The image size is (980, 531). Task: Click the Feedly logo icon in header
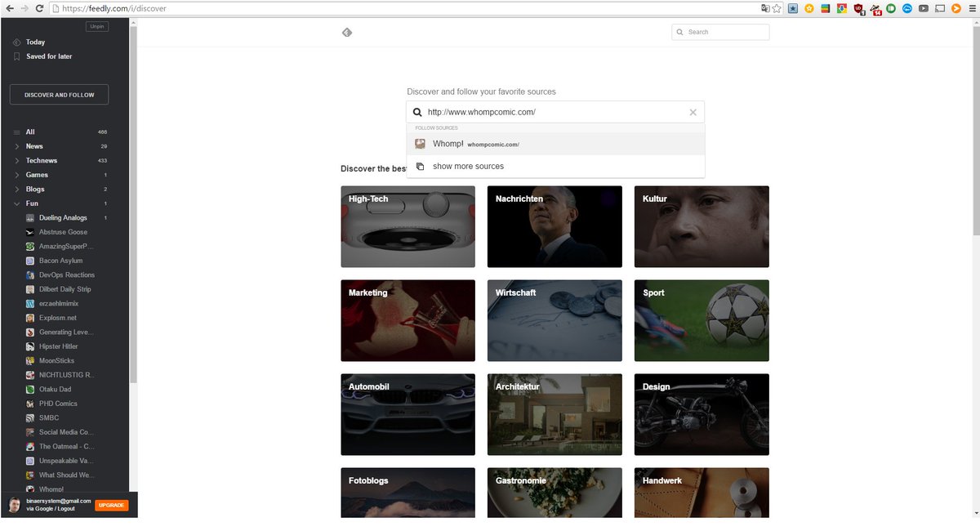click(x=346, y=33)
